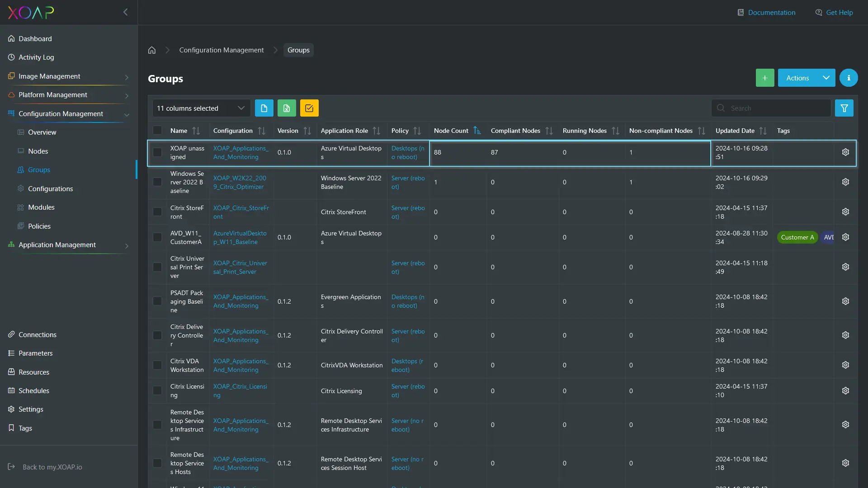Open gear settings for XOAP unassigned row
The image size is (868, 488).
[845, 152]
